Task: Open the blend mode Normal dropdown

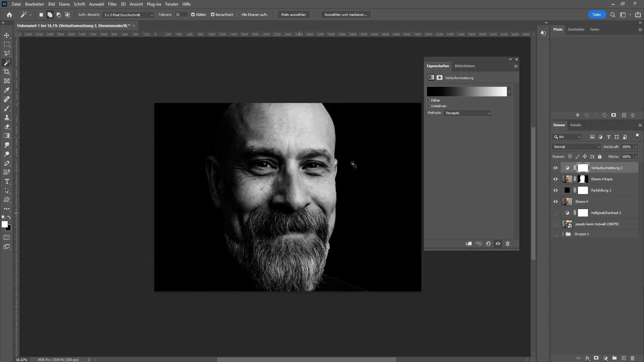Action: (x=577, y=147)
